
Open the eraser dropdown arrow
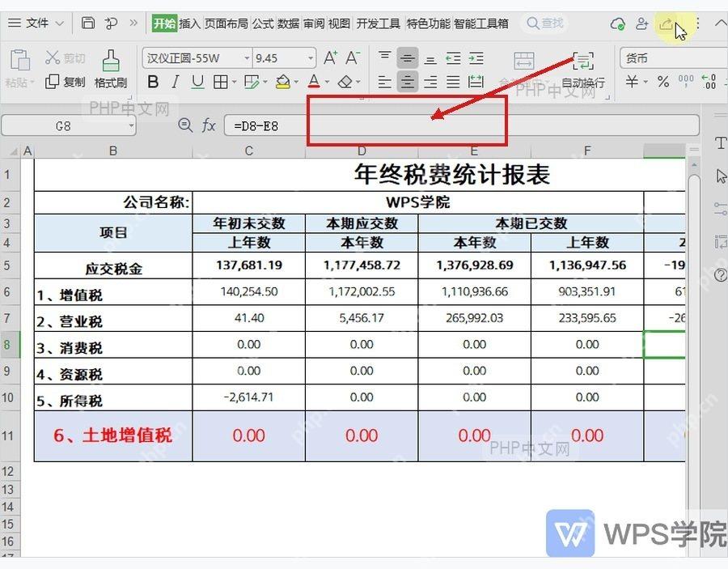358,83
